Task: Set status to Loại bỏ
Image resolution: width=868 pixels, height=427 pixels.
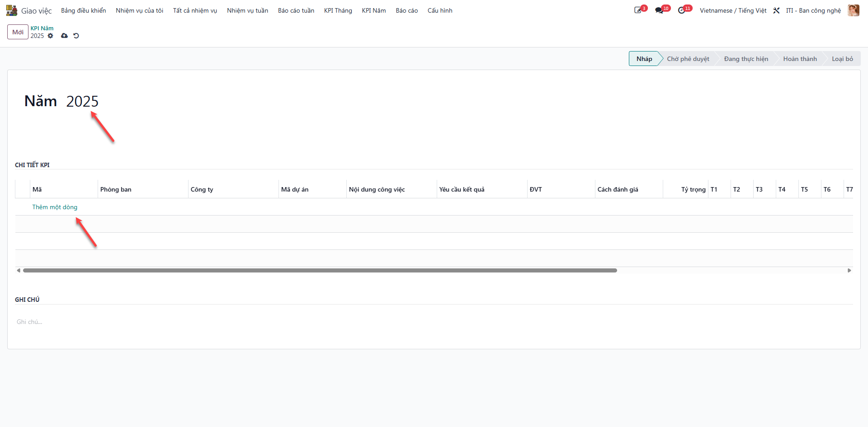Action: point(842,59)
